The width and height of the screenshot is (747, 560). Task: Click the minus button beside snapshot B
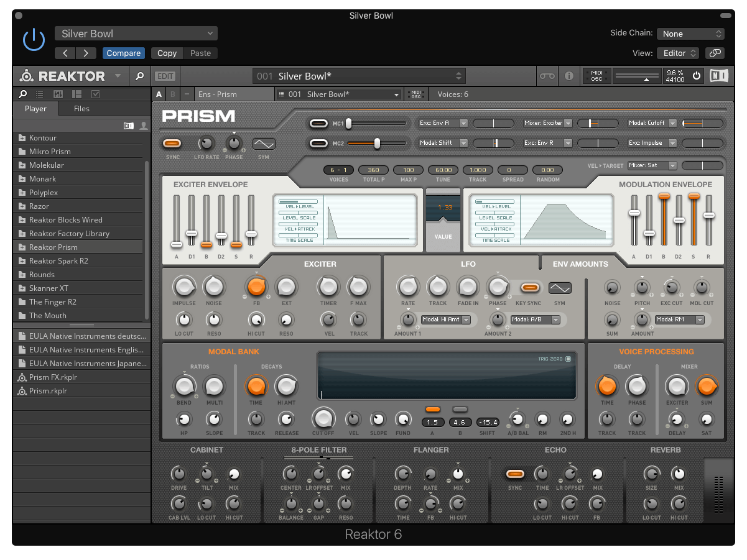187,94
